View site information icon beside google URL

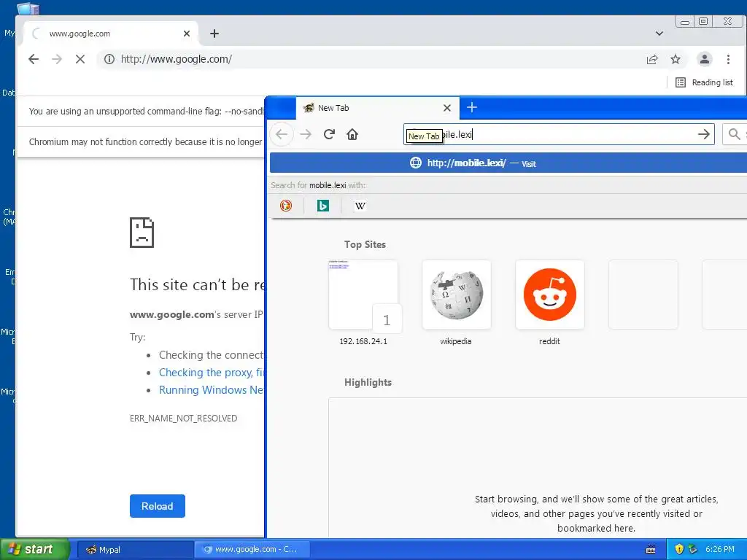pyautogui.click(x=109, y=59)
